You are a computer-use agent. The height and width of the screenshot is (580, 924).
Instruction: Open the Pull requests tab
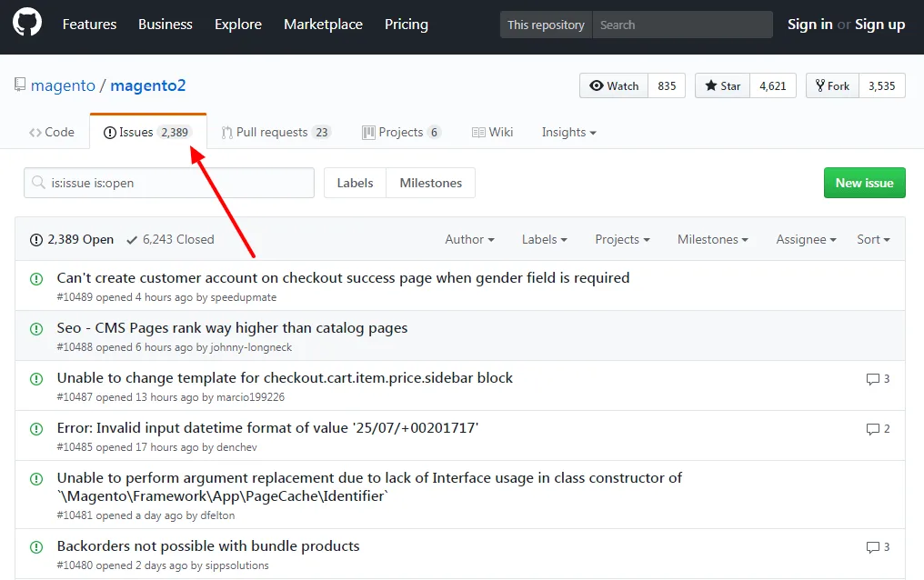(x=276, y=132)
